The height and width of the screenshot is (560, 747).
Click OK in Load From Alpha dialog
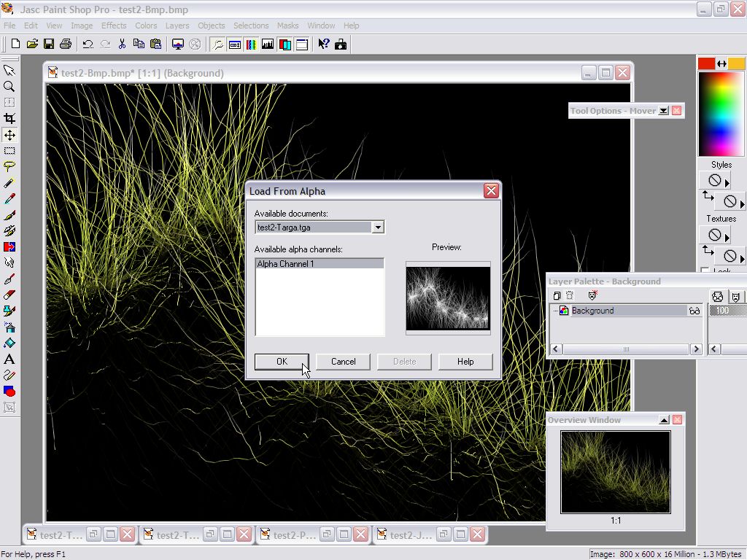[282, 362]
